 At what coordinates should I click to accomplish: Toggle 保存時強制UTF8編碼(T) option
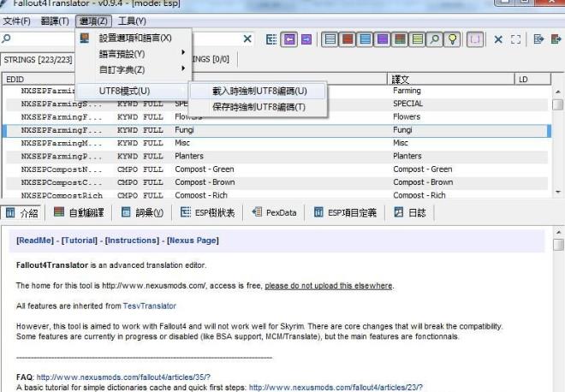point(259,107)
